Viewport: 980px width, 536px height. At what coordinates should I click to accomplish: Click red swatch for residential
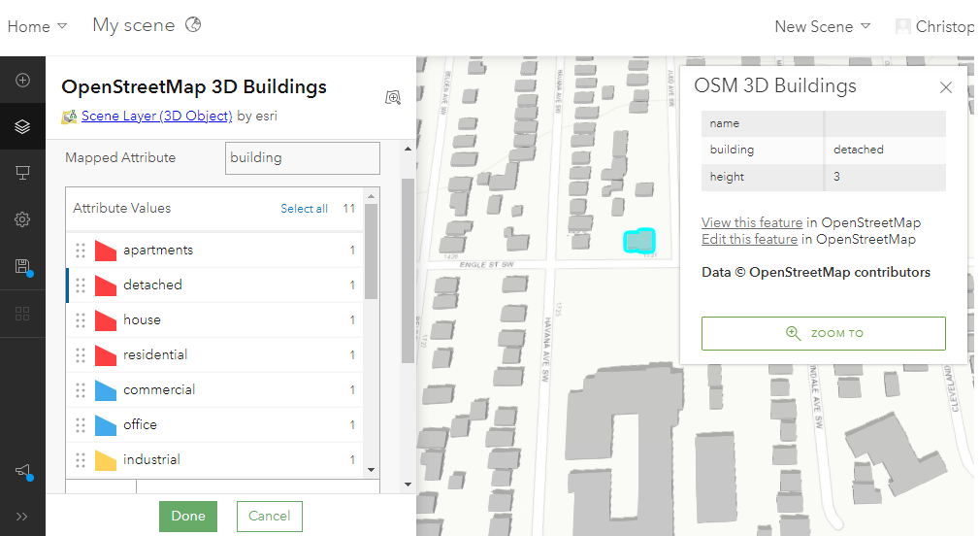106,355
